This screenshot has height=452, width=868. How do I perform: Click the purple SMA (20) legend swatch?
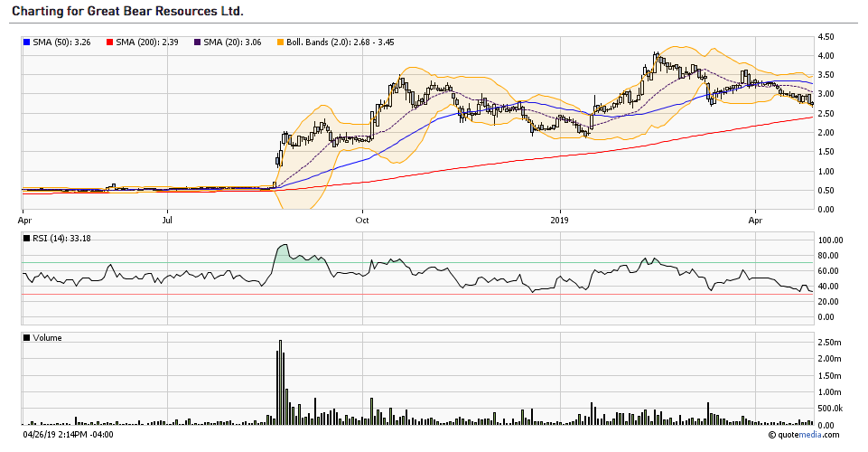point(196,42)
